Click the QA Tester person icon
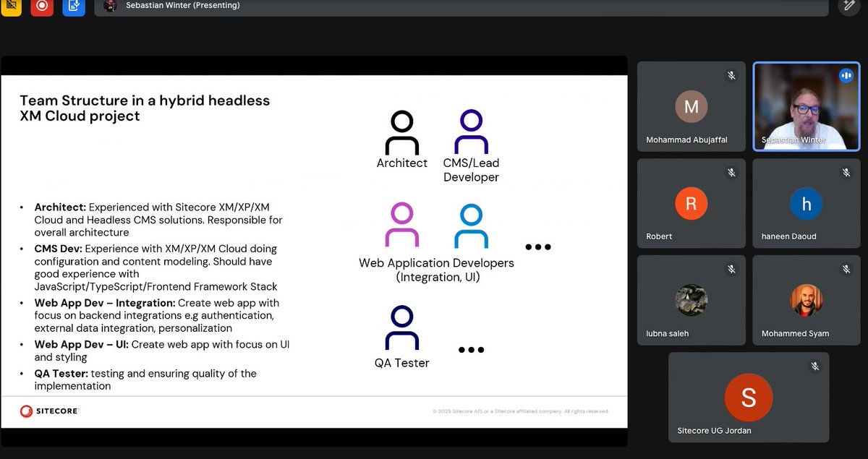Screen dimensions: 868x459 coord(402,327)
